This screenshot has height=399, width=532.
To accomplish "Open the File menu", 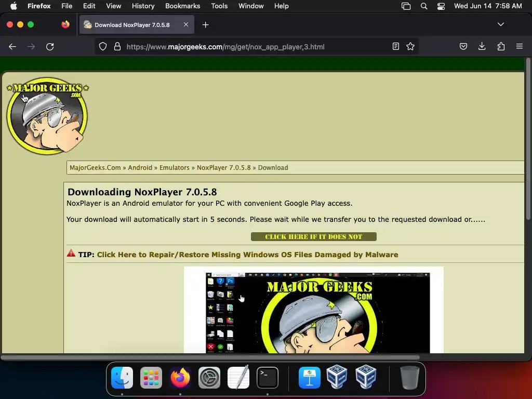I will pyautogui.click(x=66, y=6).
